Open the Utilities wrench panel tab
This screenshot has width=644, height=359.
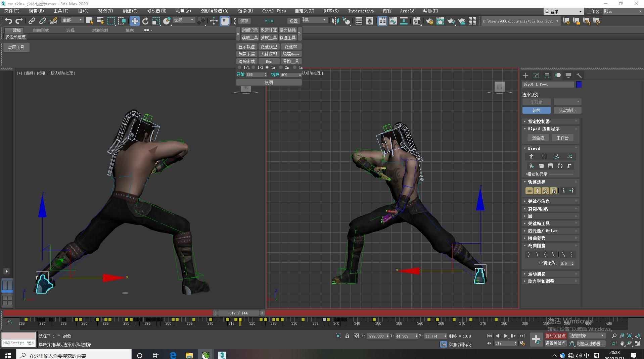(x=579, y=75)
